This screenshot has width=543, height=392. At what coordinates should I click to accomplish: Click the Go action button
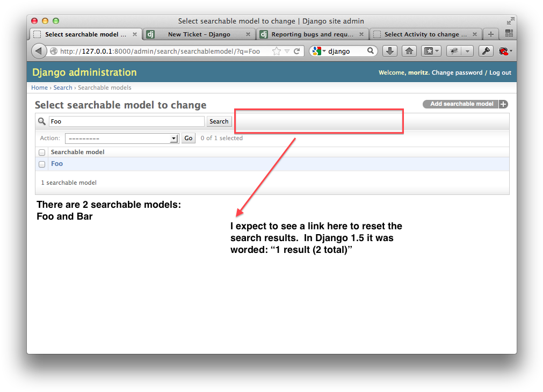tap(189, 138)
